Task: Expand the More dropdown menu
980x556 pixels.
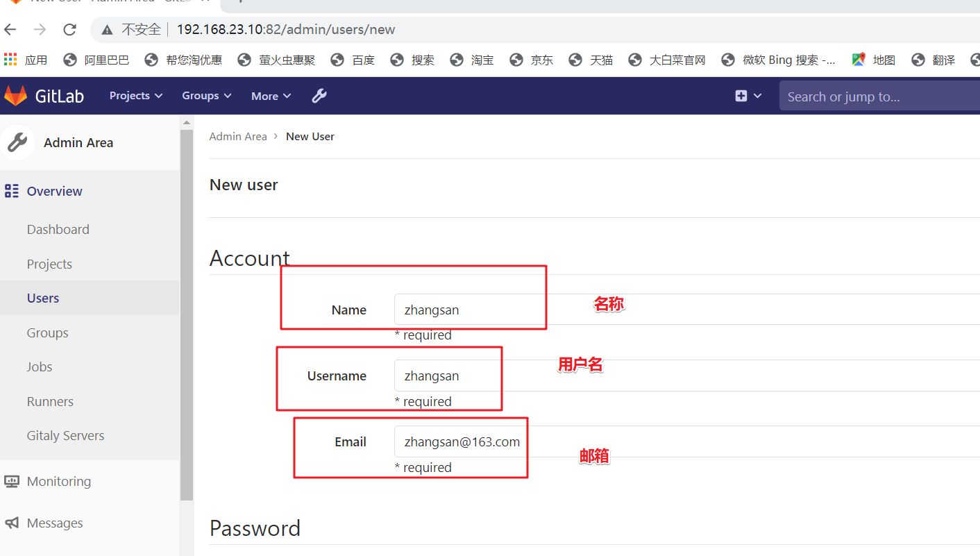Action: point(271,96)
